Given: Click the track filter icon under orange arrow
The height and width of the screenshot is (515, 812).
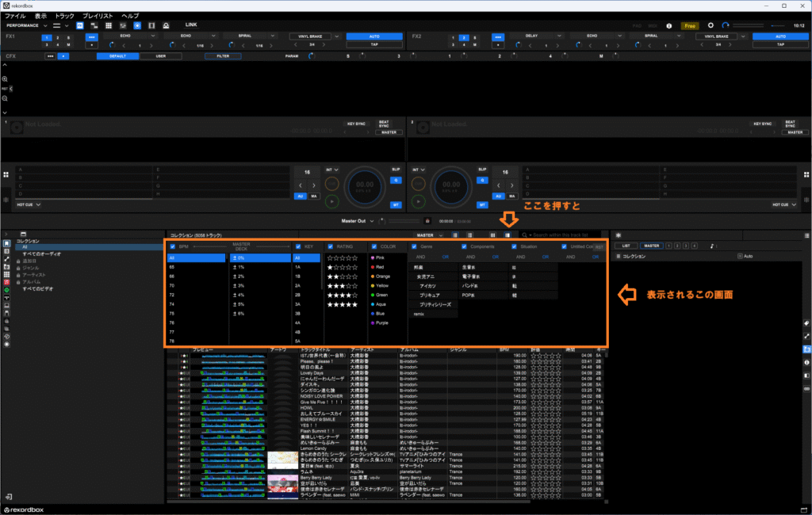Looking at the screenshot, I should tap(507, 235).
